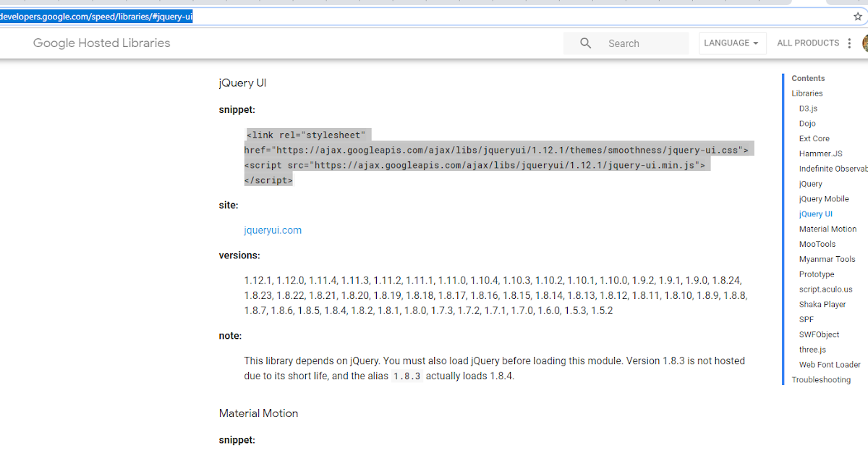
Task: Click version 1.8.23 in versions list
Action: coord(258,295)
